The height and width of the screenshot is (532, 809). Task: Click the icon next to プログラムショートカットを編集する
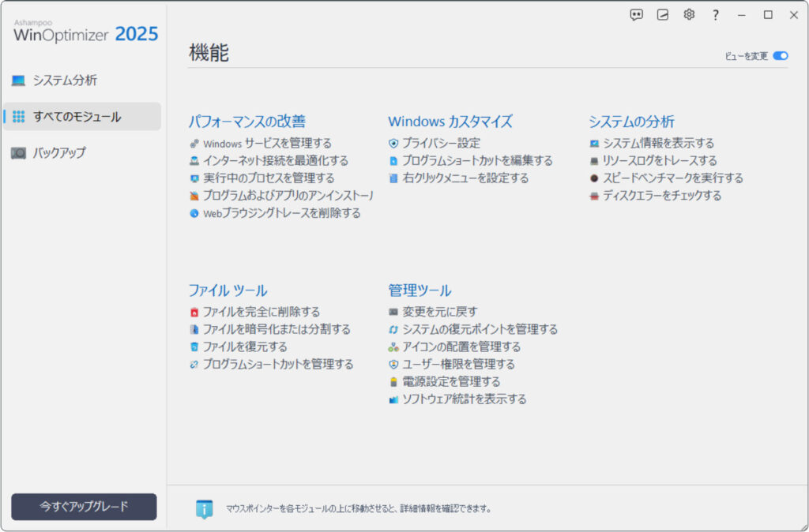[393, 161]
